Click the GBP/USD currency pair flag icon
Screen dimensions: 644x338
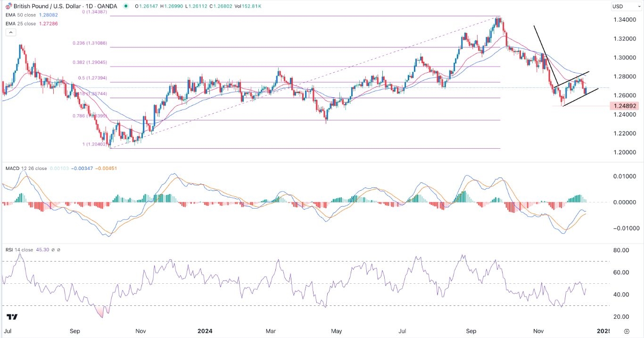tap(8, 6)
